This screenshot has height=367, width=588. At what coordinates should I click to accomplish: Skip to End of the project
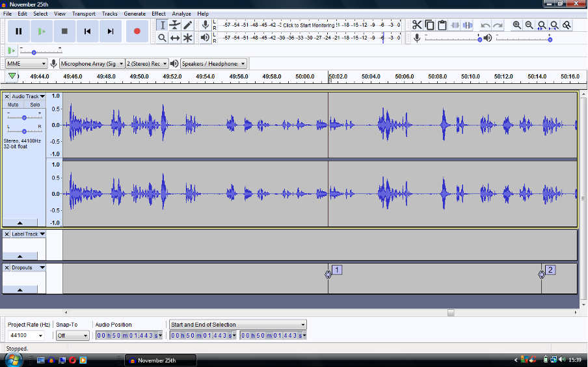coord(111,31)
